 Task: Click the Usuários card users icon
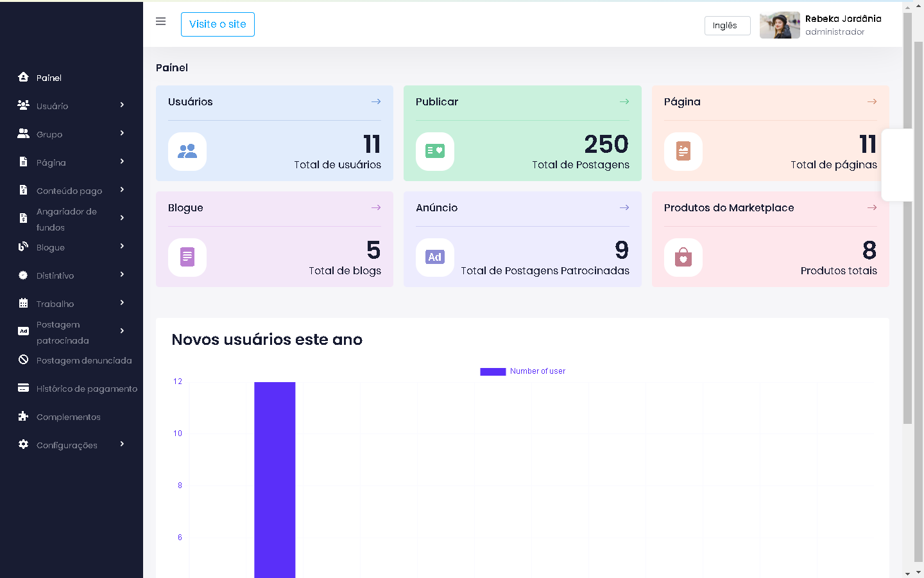pyautogui.click(x=187, y=152)
